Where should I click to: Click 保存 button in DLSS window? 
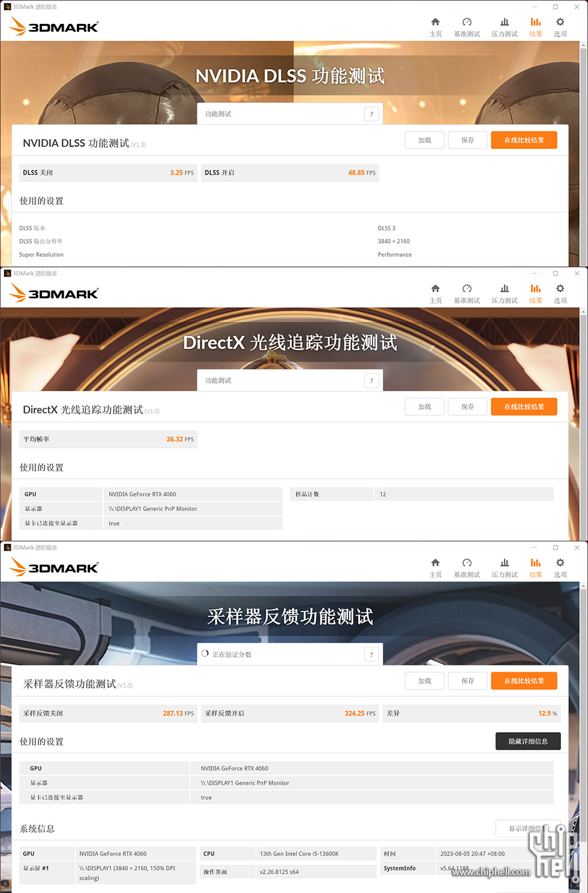pos(468,140)
